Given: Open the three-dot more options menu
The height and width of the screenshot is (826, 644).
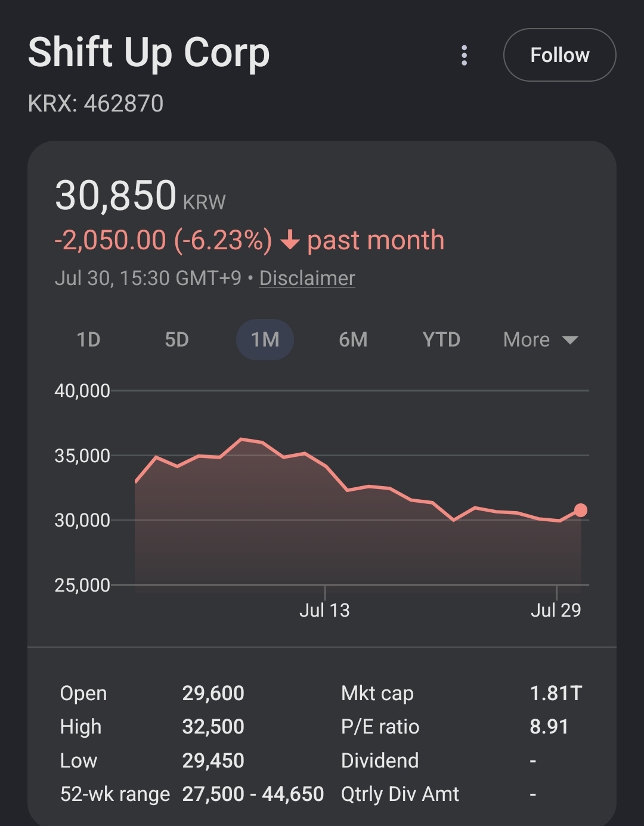Looking at the screenshot, I should point(464,55).
